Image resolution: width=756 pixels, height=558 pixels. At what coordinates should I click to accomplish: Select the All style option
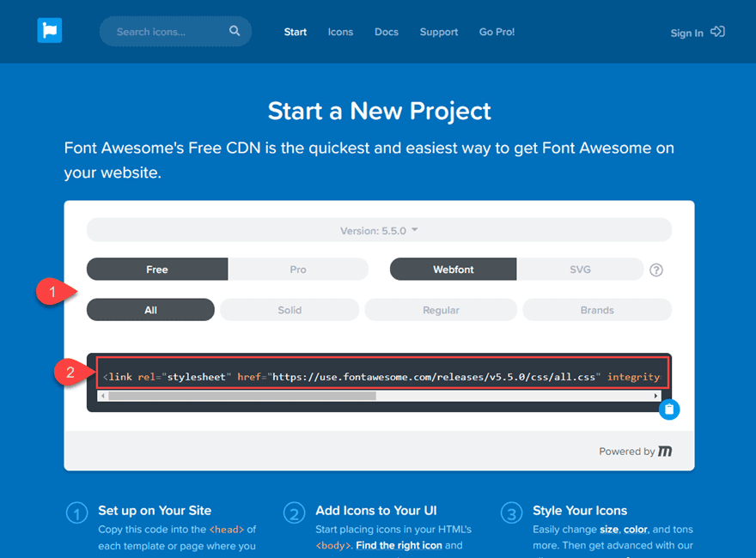coord(150,310)
